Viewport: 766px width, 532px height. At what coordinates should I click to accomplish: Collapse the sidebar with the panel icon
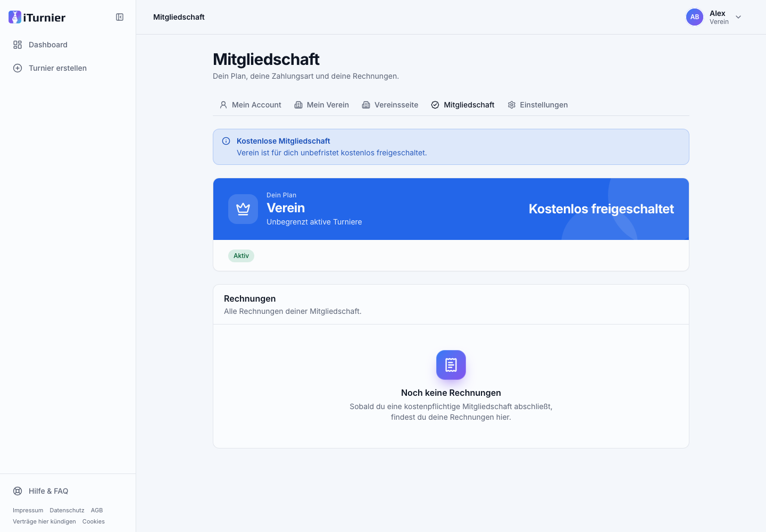click(x=120, y=17)
